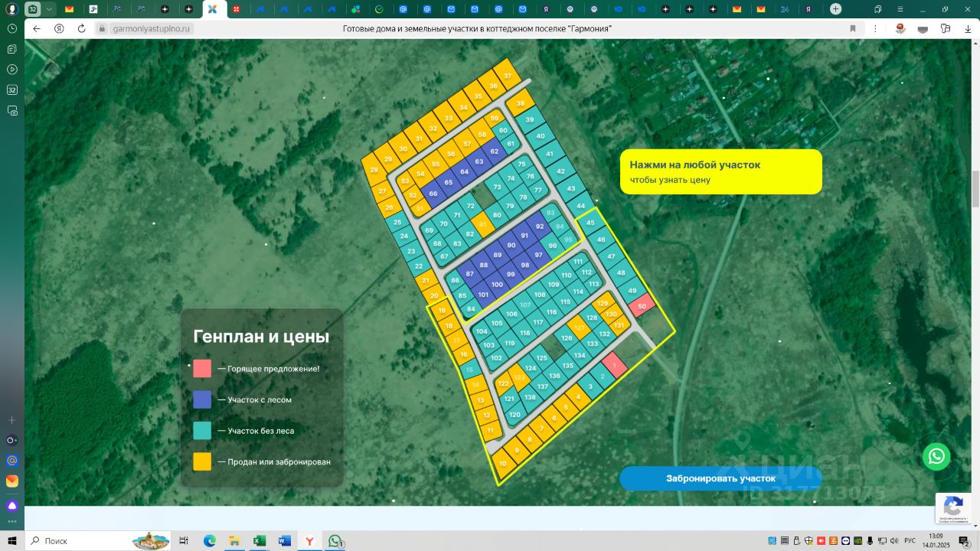Select forest plot number 90 on the map
Viewport: 980px width, 551px height.
click(x=511, y=245)
